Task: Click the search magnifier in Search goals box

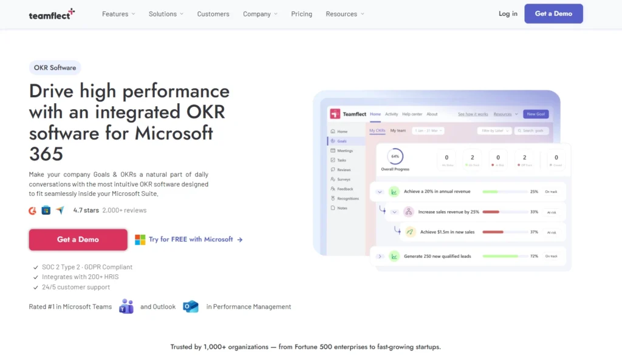Action: tap(520, 130)
